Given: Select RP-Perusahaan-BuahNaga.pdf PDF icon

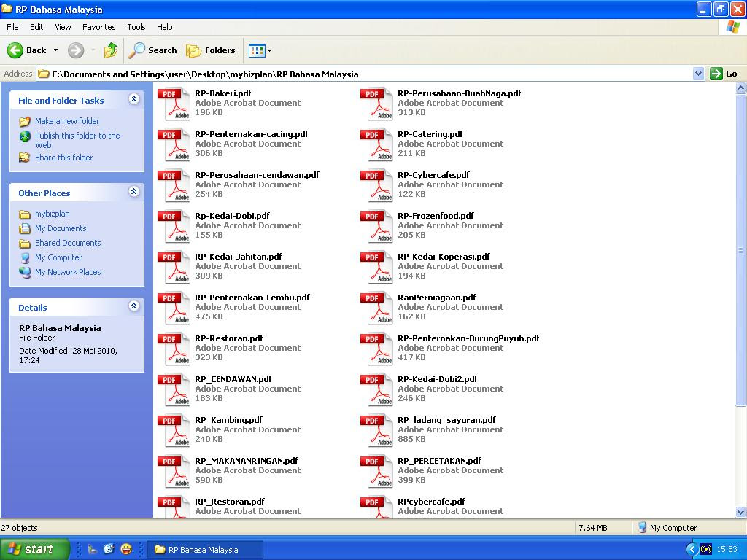Looking at the screenshot, I should click(x=377, y=104).
